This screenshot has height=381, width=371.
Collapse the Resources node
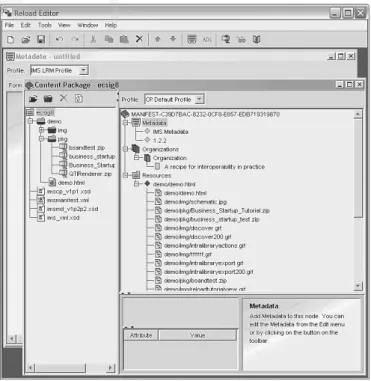(126, 175)
